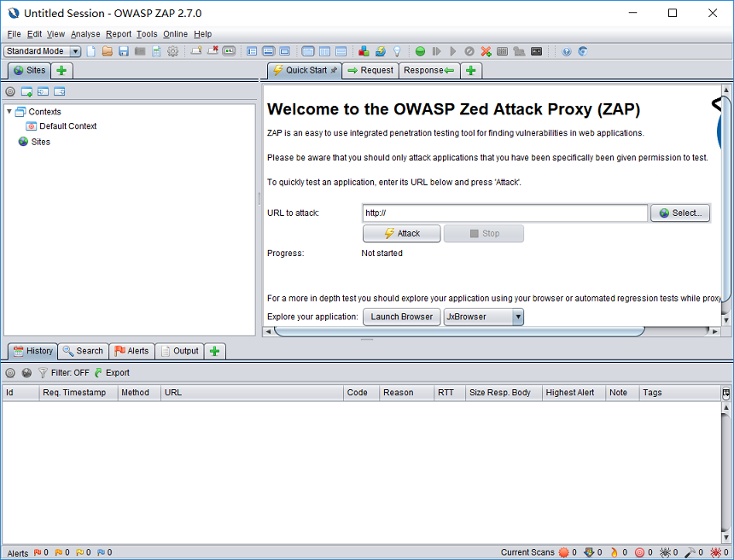Click the Full layout icon

click(284, 51)
